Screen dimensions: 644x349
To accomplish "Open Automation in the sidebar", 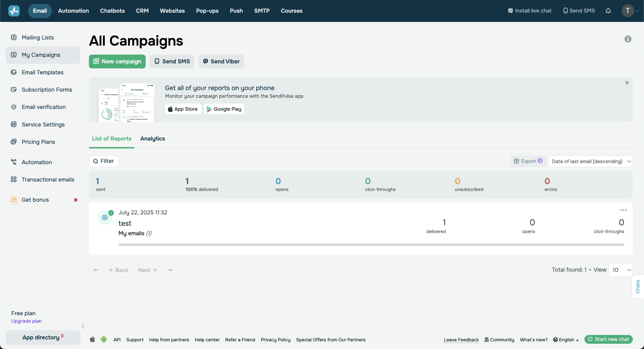I will click(x=43, y=162).
